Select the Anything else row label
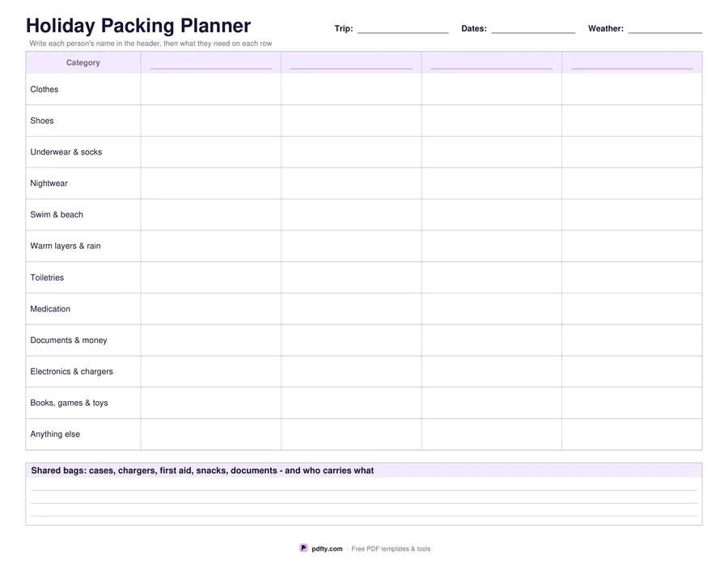Screen dimensions: 728x562 pyautogui.click(x=55, y=434)
